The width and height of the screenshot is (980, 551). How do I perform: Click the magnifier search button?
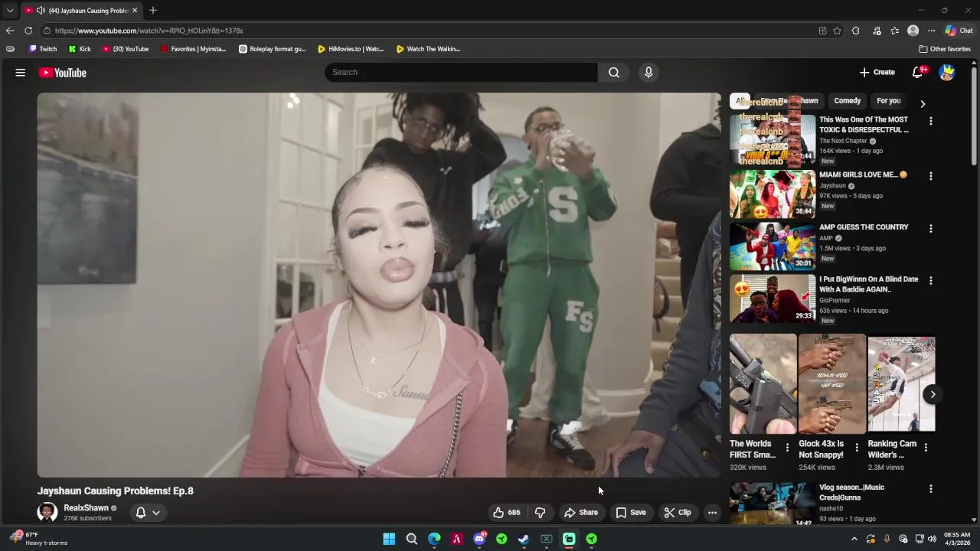tap(614, 72)
